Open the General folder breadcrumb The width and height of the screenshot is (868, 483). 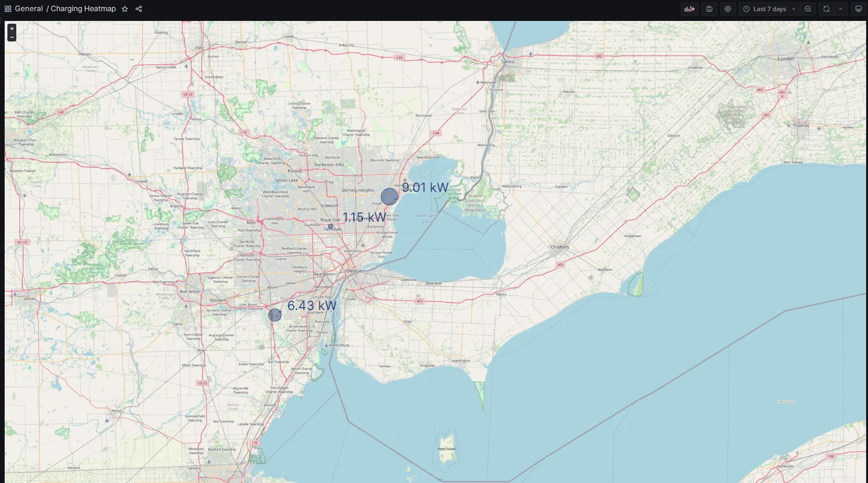tap(29, 9)
